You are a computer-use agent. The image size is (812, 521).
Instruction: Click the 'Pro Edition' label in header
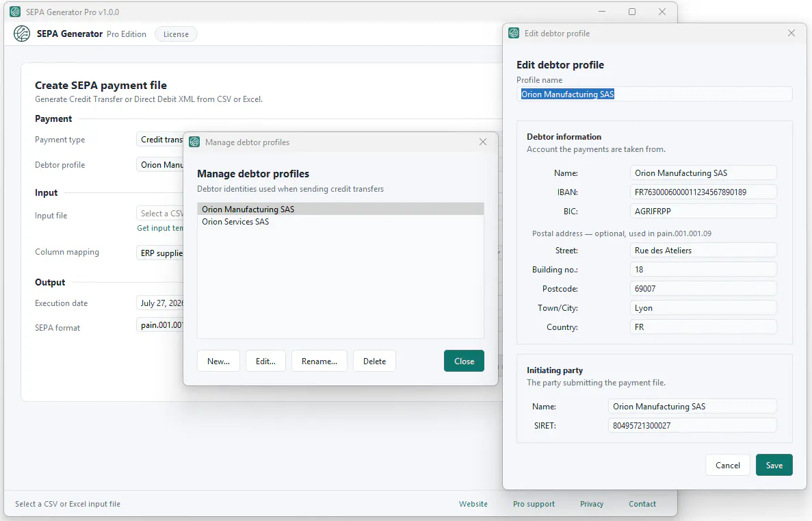click(x=127, y=34)
